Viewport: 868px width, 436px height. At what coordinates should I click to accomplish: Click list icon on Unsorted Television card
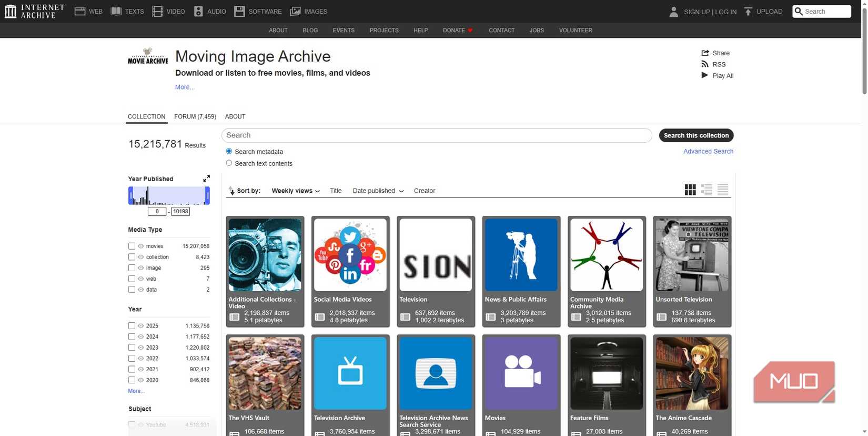tap(662, 317)
